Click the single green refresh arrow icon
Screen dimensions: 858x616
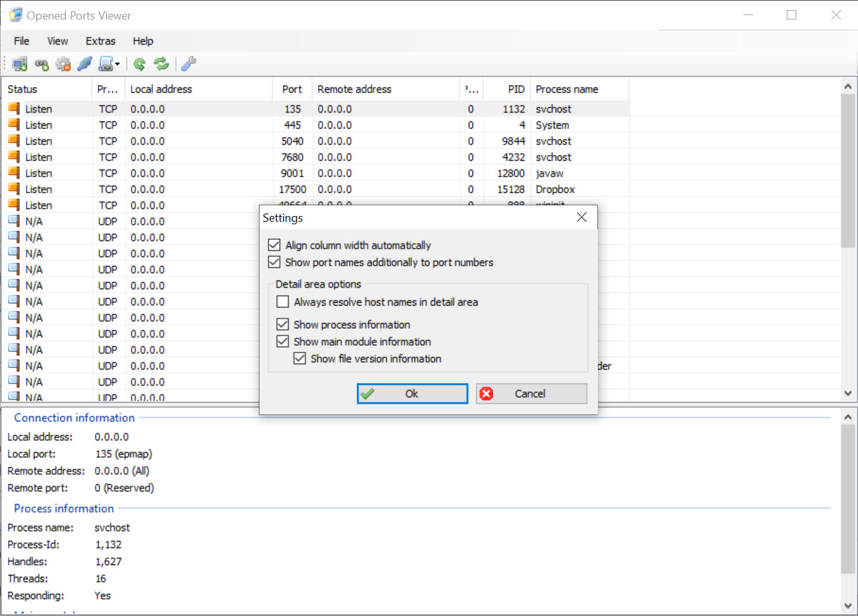(x=140, y=64)
